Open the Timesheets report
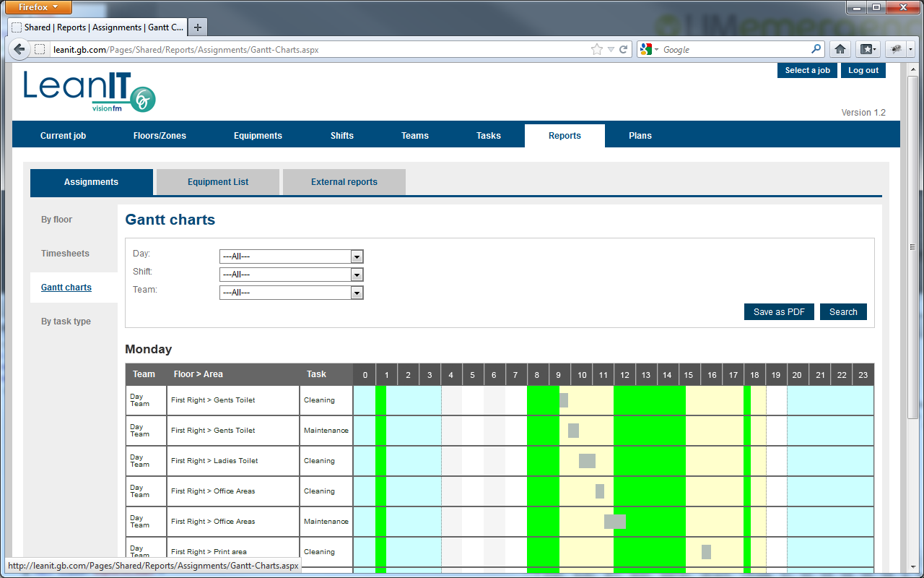The image size is (924, 578). pyautogui.click(x=65, y=254)
